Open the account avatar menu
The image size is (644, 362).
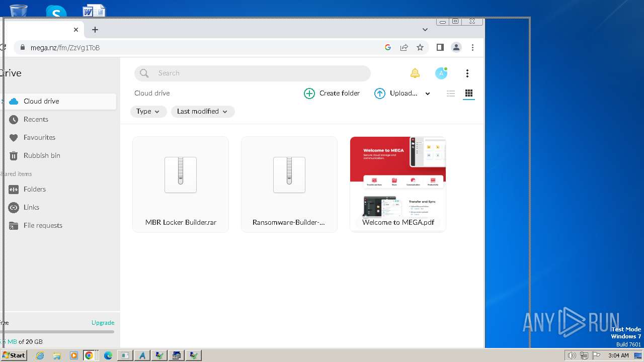(x=441, y=73)
